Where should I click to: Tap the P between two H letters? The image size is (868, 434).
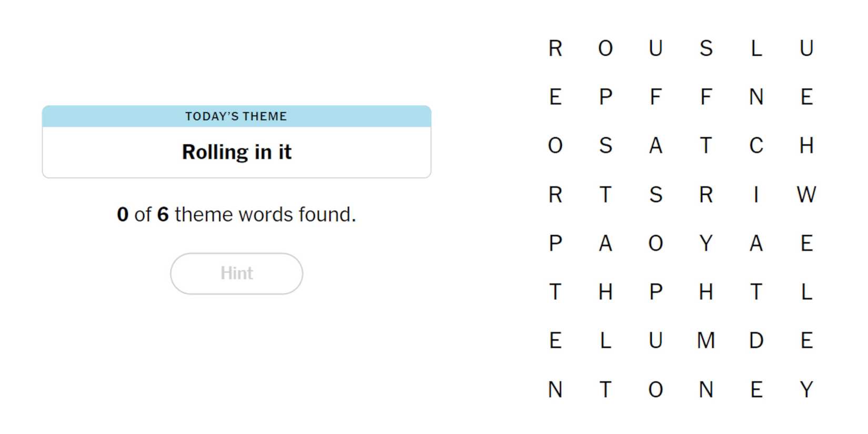click(655, 292)
